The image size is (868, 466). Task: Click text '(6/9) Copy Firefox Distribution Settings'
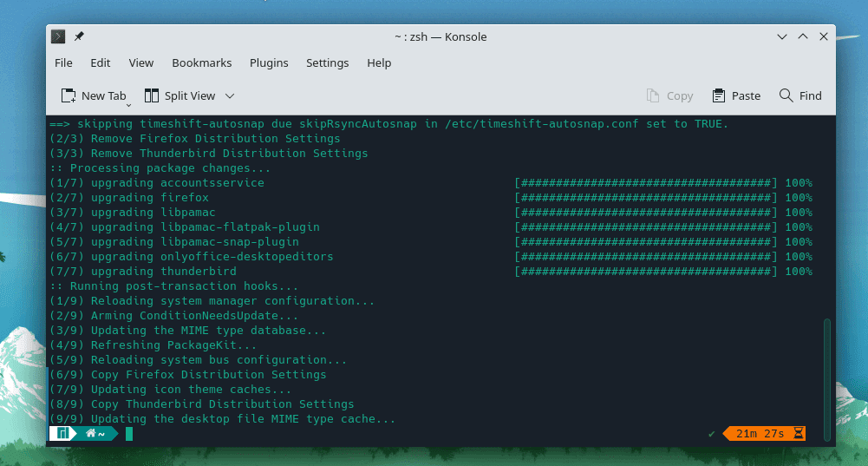187,375
